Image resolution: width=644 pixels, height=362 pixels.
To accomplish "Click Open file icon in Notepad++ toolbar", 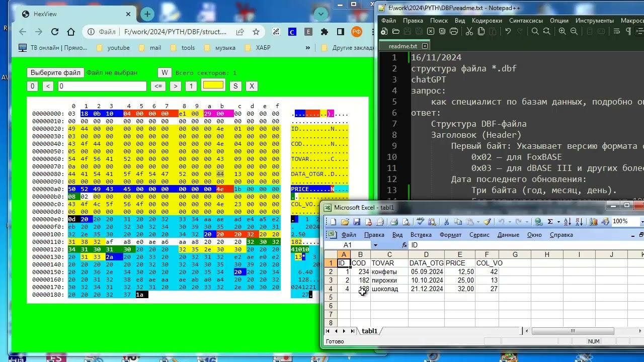I will (x=396, y=31).
